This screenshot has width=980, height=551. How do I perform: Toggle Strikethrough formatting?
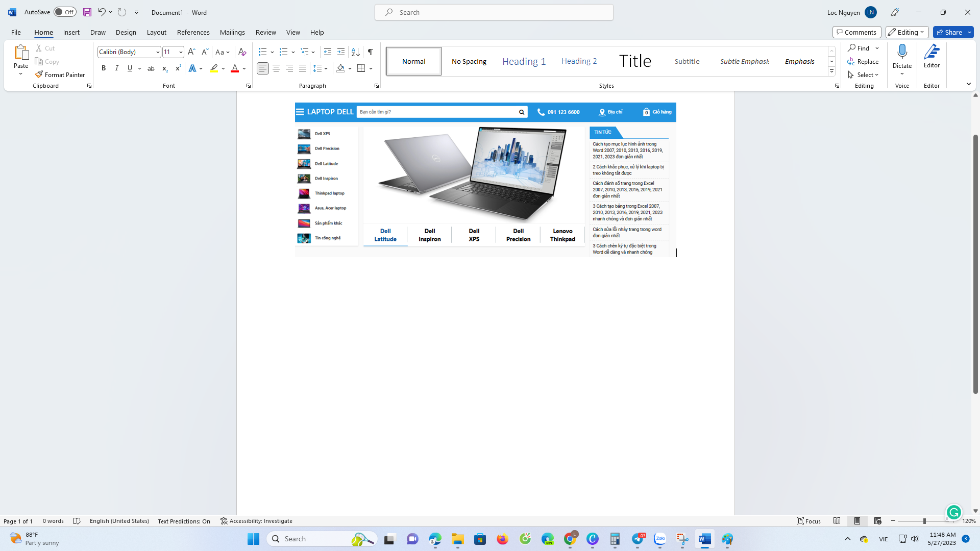tap(151, 68)
